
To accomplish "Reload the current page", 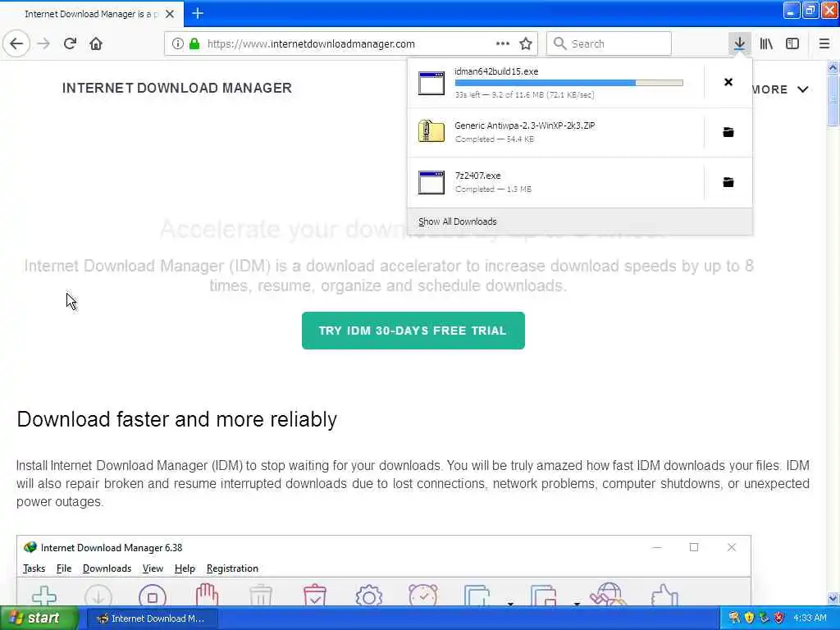I will point(70,43).
